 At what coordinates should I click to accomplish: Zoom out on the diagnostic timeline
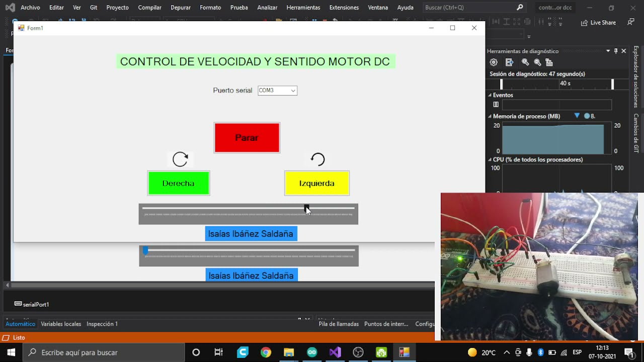click(537, 62)
